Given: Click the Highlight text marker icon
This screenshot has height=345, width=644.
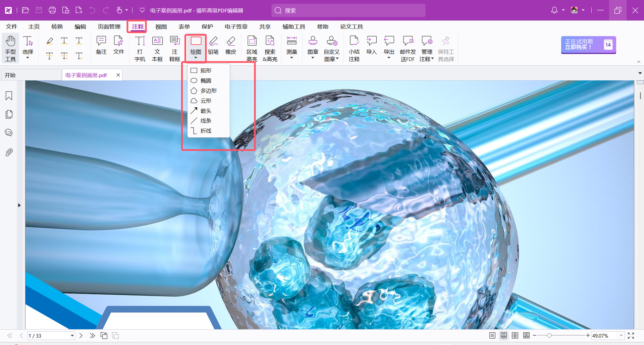Looking at the screenshot, I should click(x=50, y=41).
